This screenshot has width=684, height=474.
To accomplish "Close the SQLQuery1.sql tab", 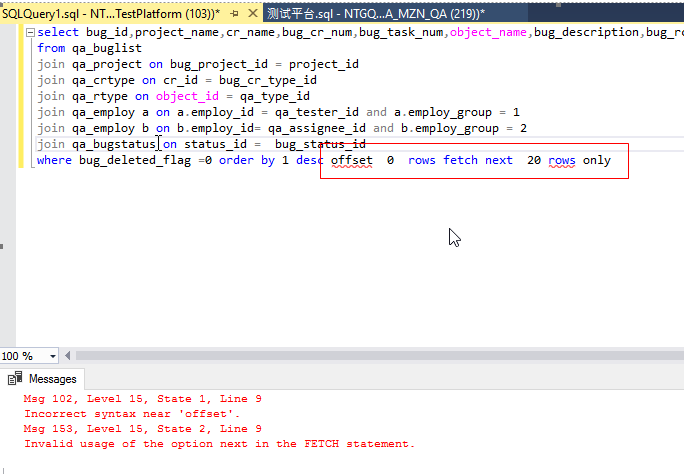I will [253, 14].
